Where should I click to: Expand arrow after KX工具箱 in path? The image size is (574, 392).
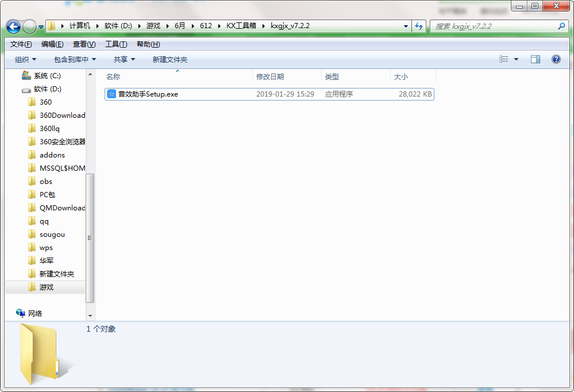[x=264, y=26]
